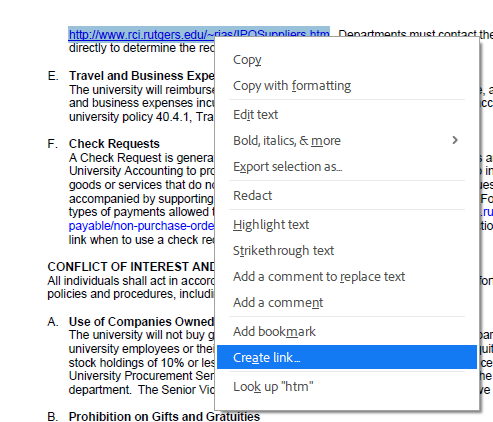Click Prohibition on Gifts and Gratuities heading
The image size is (493, 422).
[x=164, y=416]
